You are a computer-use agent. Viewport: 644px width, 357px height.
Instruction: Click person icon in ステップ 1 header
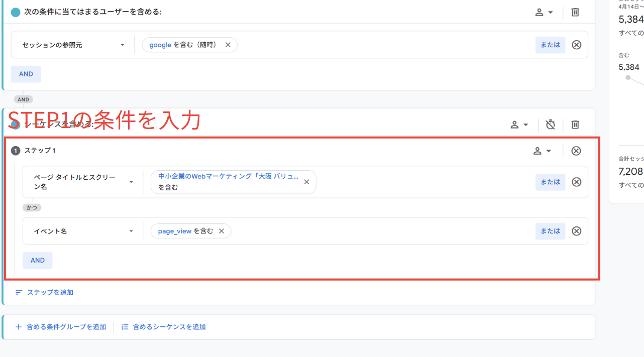pos(537,151)
